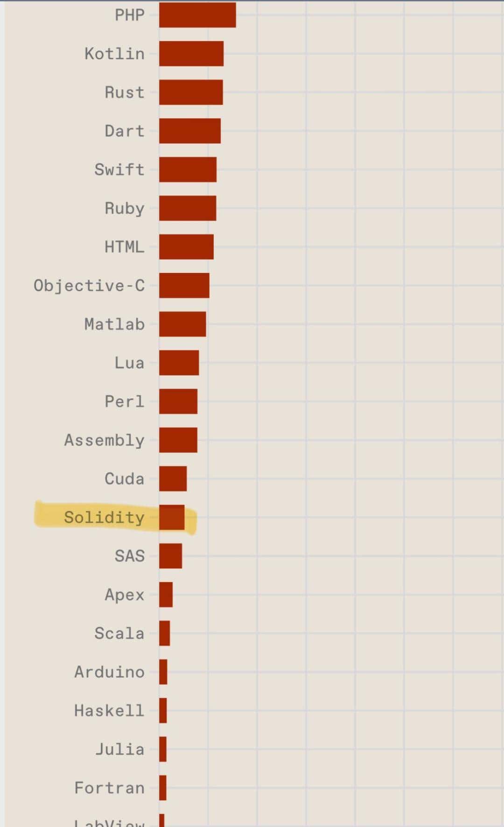Image resolution: width=504 pixels, height=827 pixels.
Task: Click the Objective-C label
Action: pyautogui.click(x=89, y=286)
